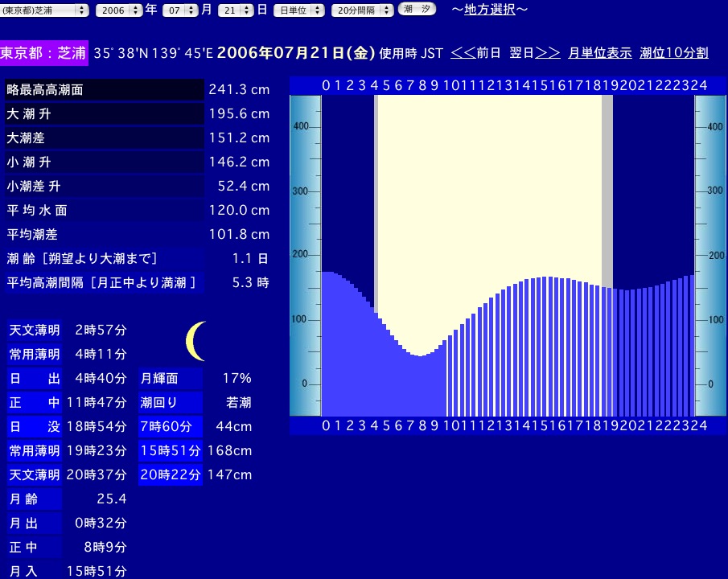Click the 平均高潮間隔 row label

105,283
